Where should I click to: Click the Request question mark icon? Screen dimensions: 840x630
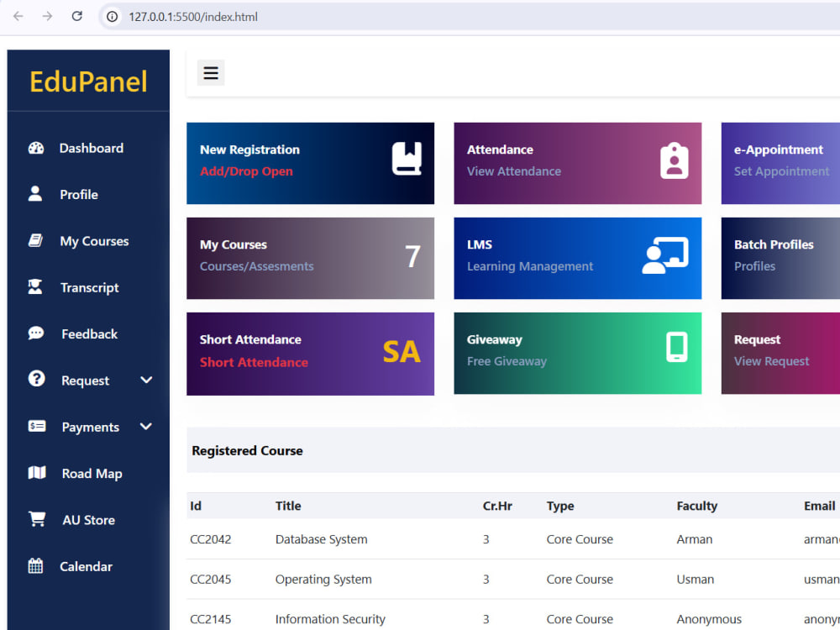pyautogui.click(x=36, y=380)
